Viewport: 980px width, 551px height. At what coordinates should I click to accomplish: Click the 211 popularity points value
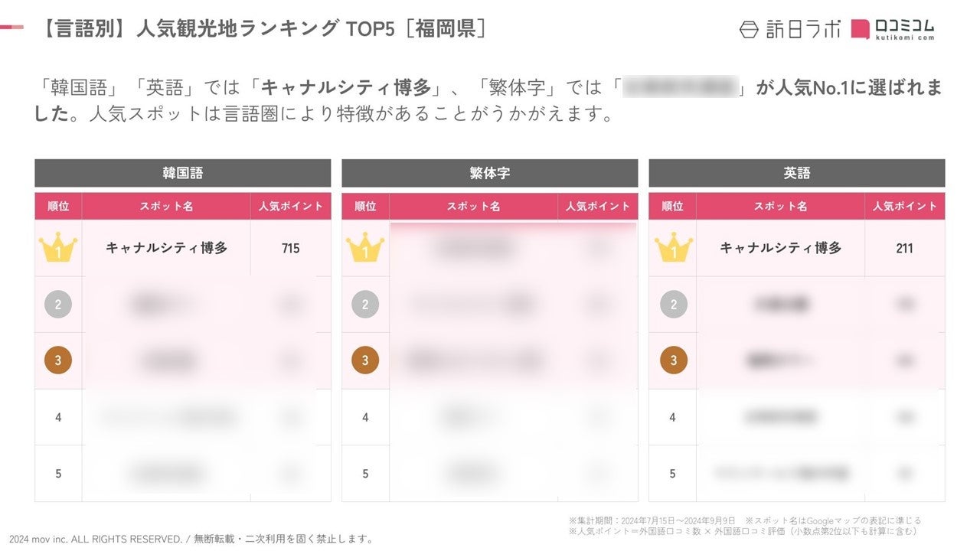[904, 248]
